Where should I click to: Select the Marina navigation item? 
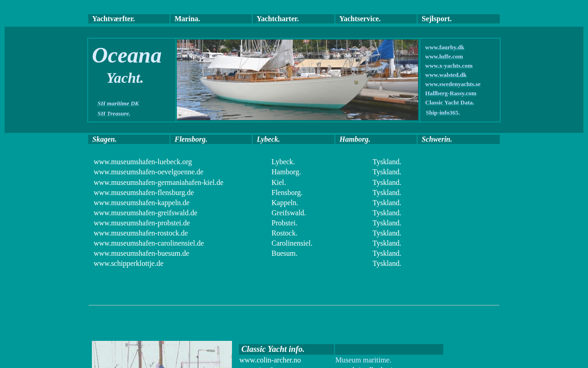(x=187, y=19)
